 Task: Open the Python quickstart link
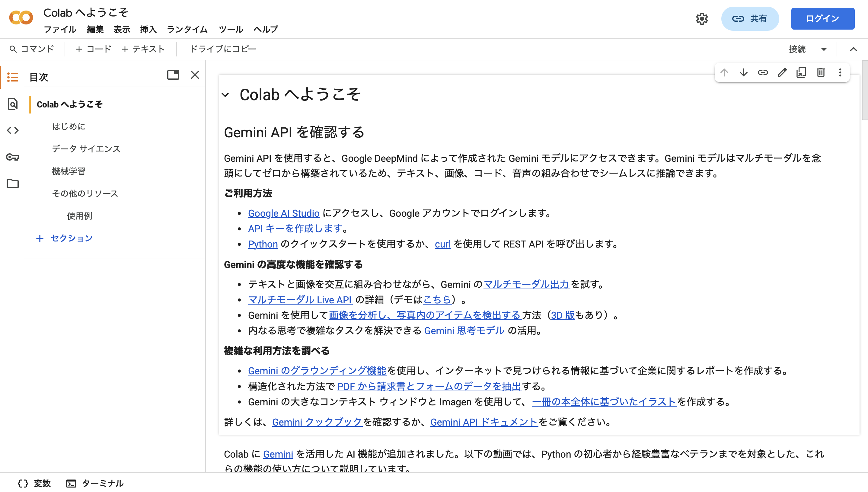pyautogui.click(x=263, y=244)
